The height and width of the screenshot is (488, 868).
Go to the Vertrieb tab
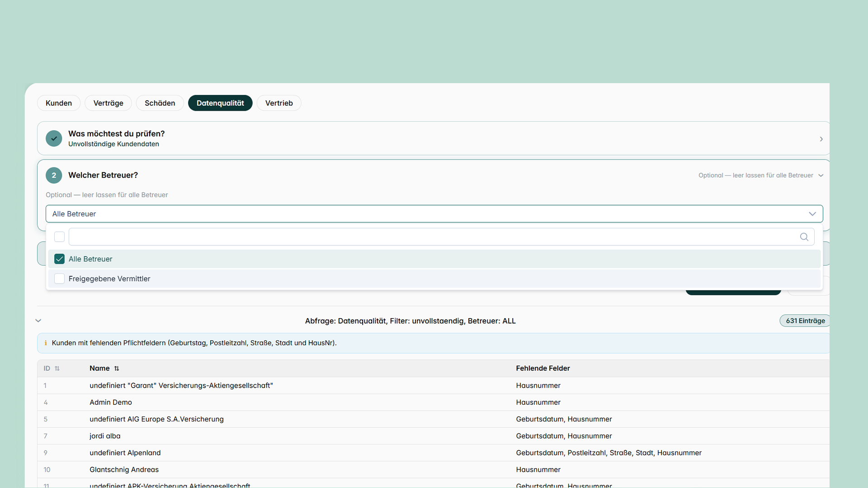(279, 103)
